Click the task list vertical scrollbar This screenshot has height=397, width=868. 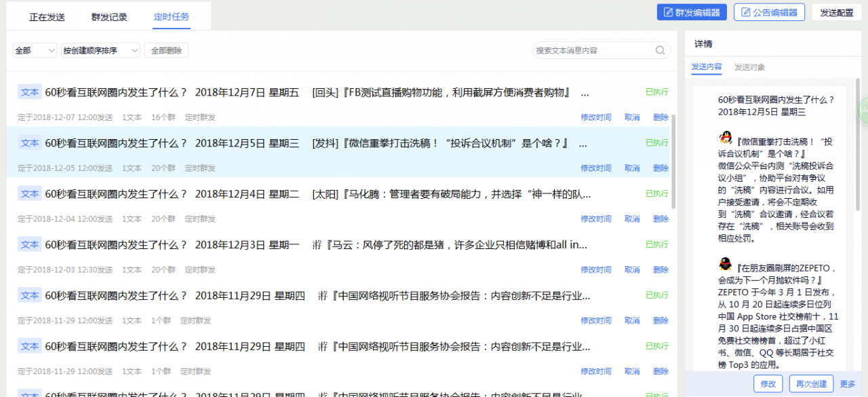(x=673, y=161)
